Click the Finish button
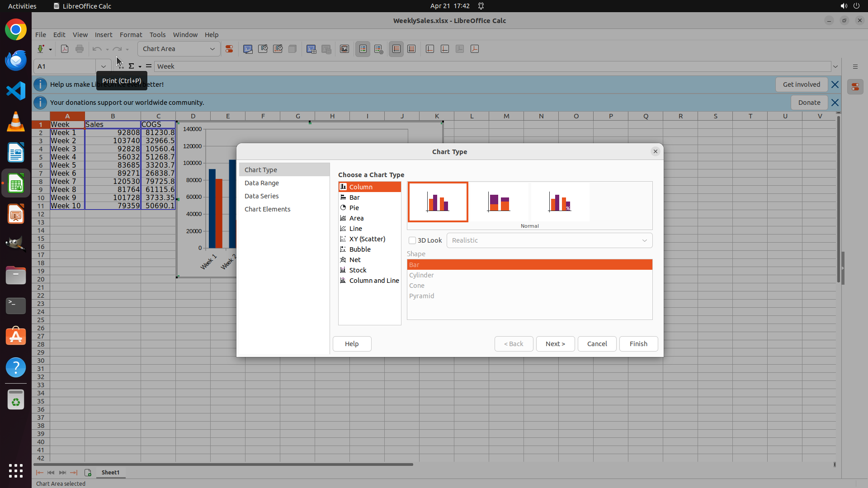The image size is (868, 488). click(x=638, y=344)
